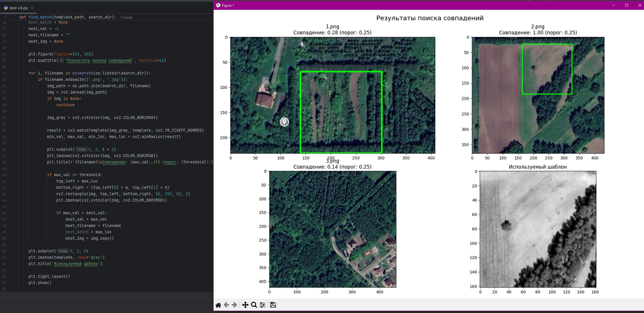Save the figure with the floppy disk icon

point(273,305)
